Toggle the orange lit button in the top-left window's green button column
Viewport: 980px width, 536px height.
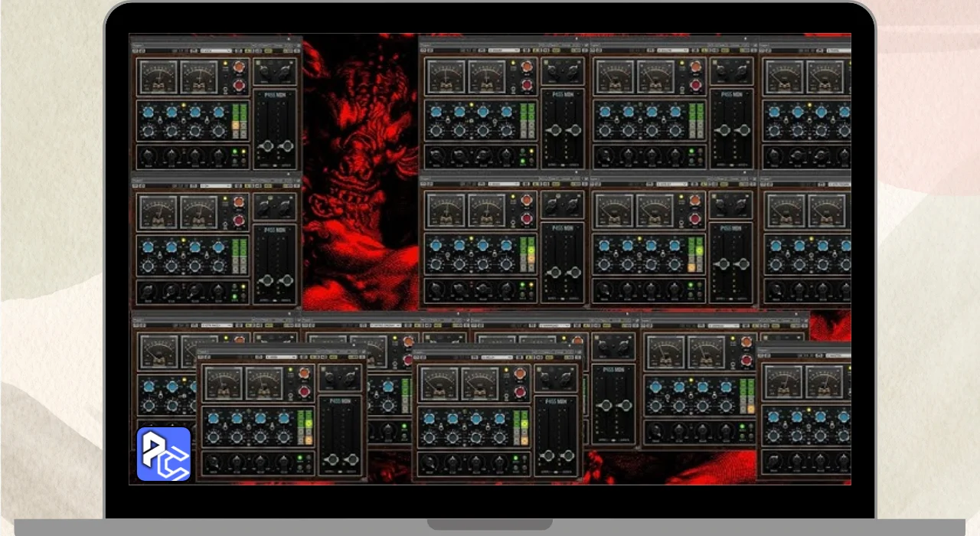236,126
